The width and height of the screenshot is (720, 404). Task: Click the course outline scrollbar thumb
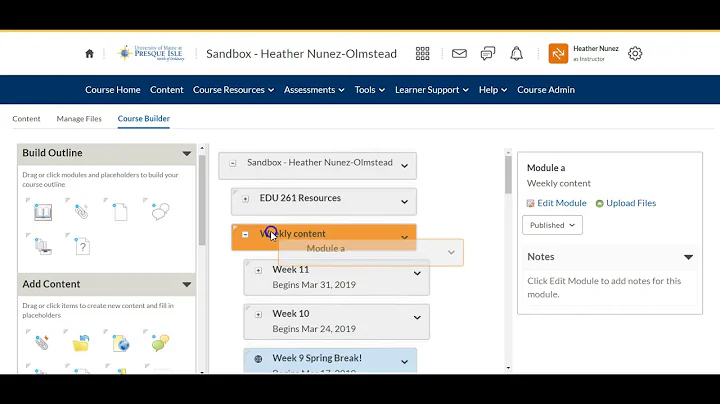(508, 174)
